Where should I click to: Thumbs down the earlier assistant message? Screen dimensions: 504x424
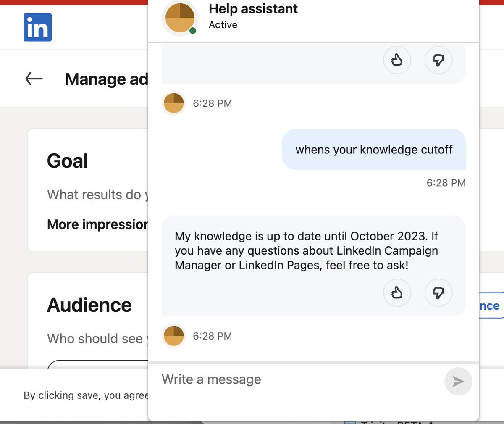438,60
